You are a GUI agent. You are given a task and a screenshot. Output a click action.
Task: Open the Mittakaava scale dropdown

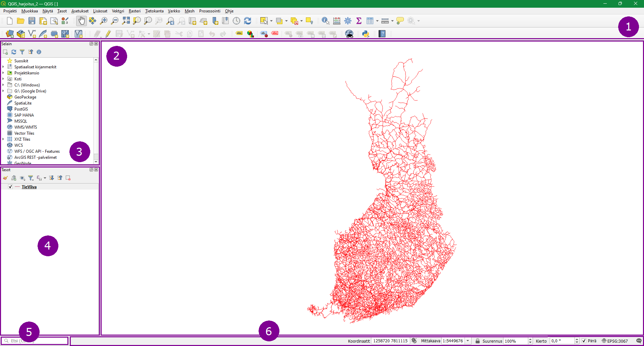(468, 341)
